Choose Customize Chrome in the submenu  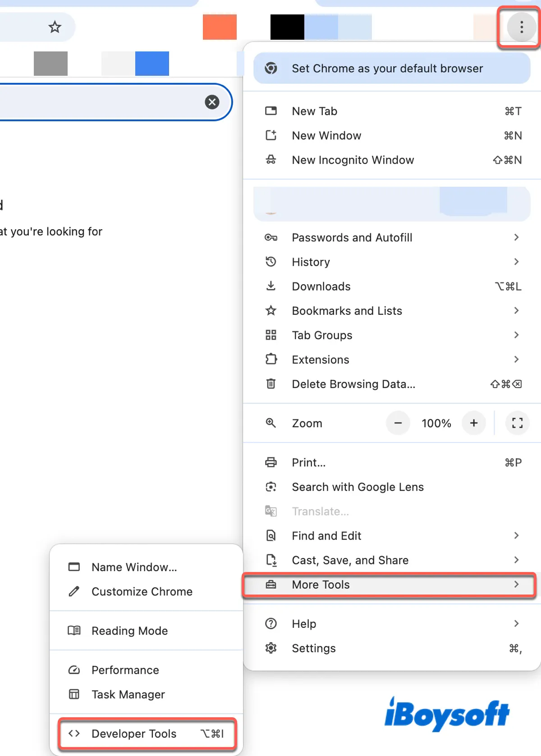147,591
